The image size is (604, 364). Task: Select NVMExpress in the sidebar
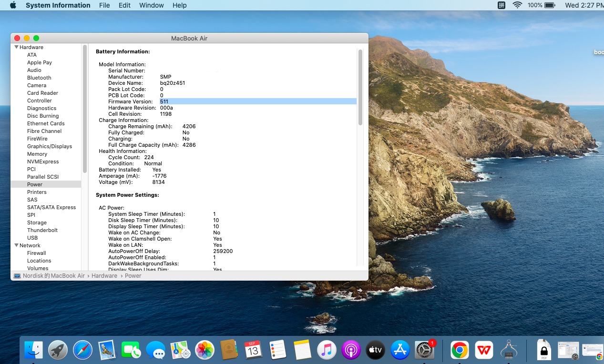43,162
